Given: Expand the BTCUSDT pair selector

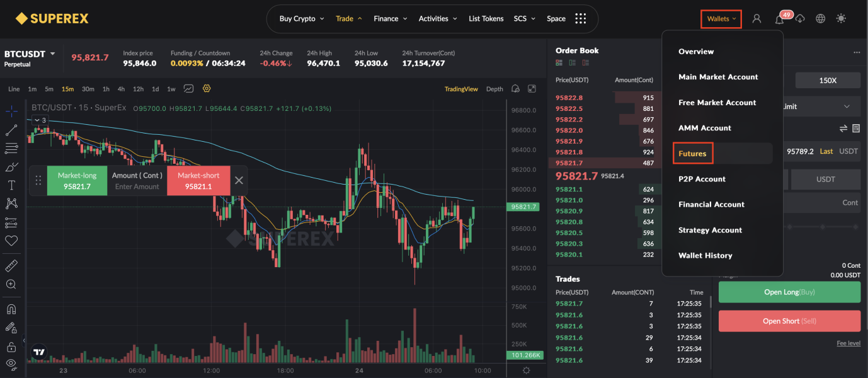Looking at the screenshot, I should pos(30,54).
